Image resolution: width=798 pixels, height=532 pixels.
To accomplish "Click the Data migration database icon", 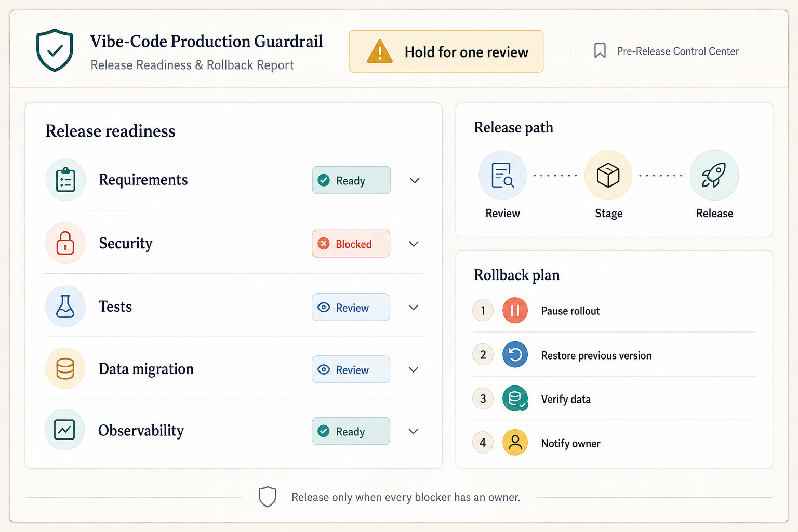I will pos(65,369).
